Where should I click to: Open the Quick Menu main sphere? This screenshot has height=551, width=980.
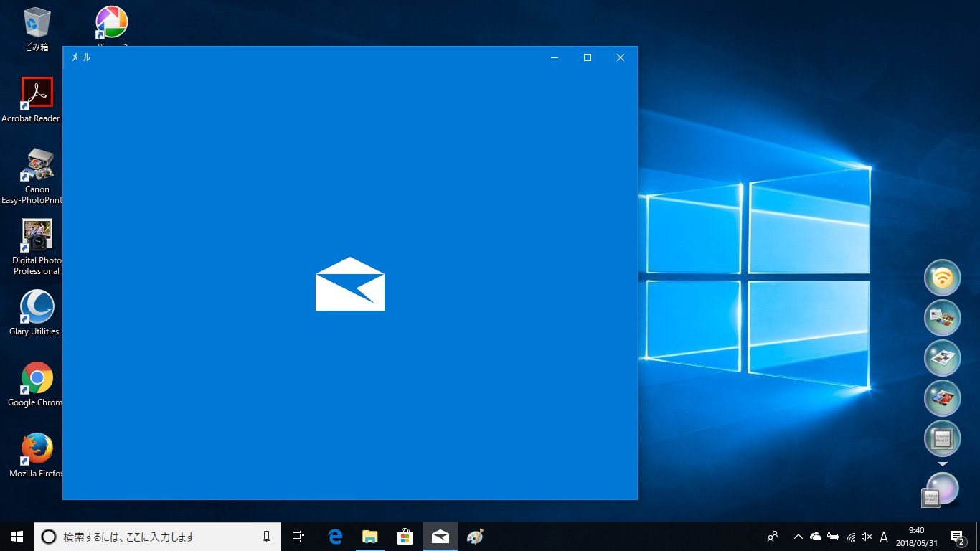coord(941,489)
